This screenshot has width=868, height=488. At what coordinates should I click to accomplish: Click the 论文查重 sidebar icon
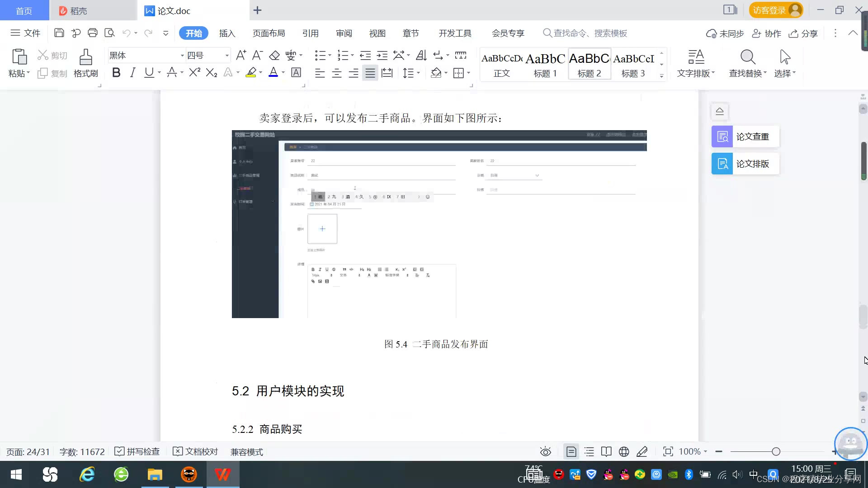pyautogui.click(x=722, y=136)
